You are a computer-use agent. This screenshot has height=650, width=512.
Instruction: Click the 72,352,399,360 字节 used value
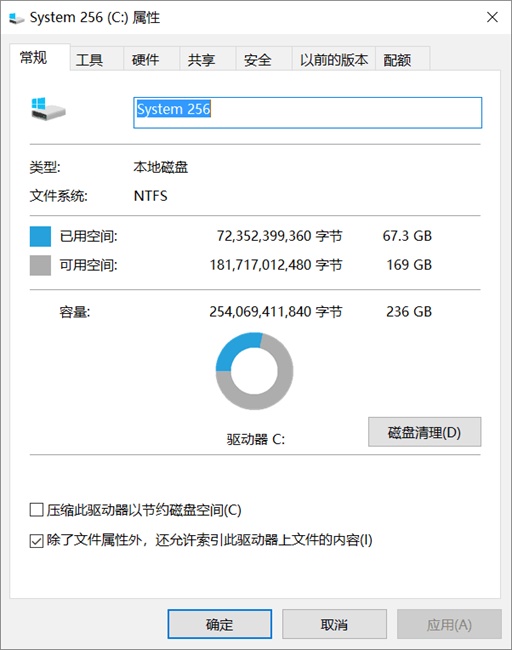point(279,236)
